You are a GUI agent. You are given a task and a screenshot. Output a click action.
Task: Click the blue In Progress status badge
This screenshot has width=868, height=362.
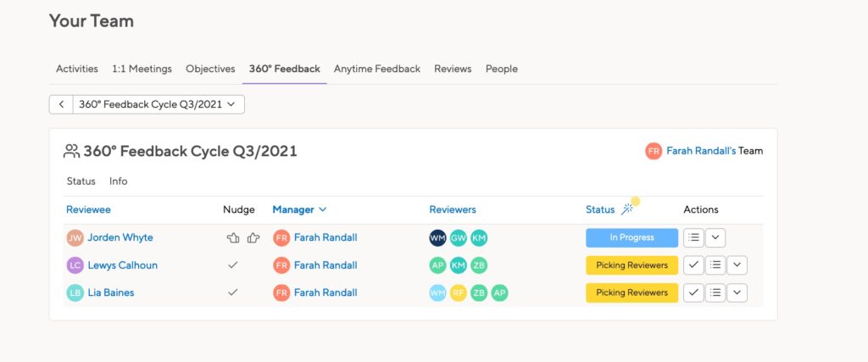tap(632, 237)
